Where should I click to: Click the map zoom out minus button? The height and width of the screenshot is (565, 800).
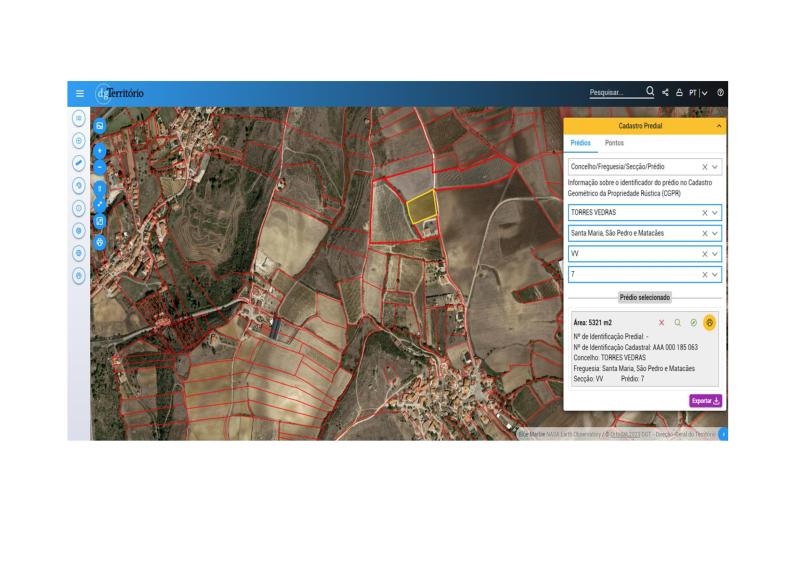point(100,167)
